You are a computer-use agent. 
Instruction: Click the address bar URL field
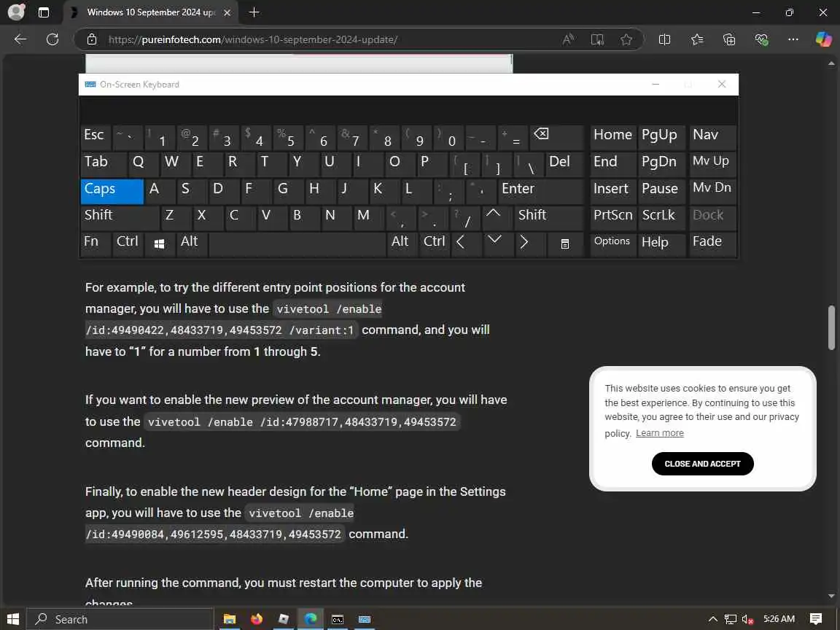332,39
